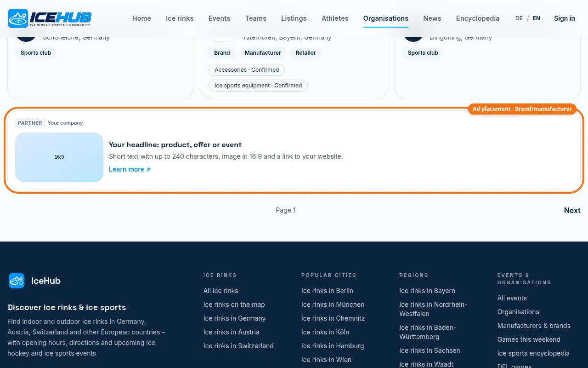Go to the Next page
This screenshot has width=588, height=368.
pos(572,210)
